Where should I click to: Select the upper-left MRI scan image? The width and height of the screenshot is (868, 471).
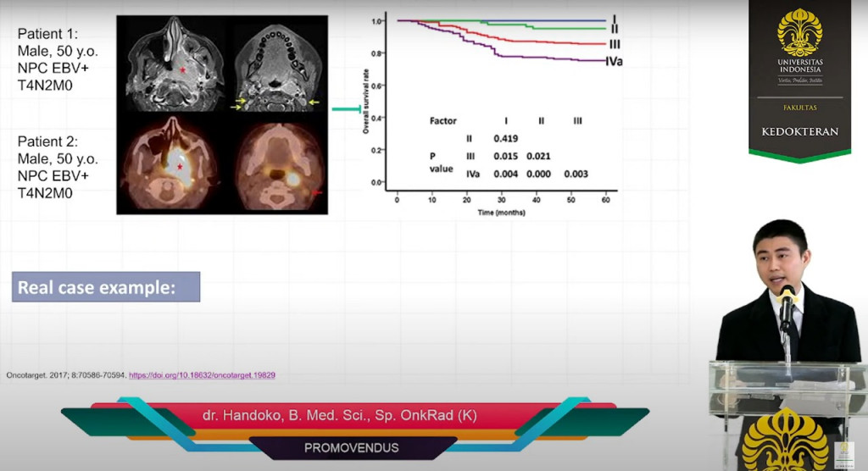175,66
